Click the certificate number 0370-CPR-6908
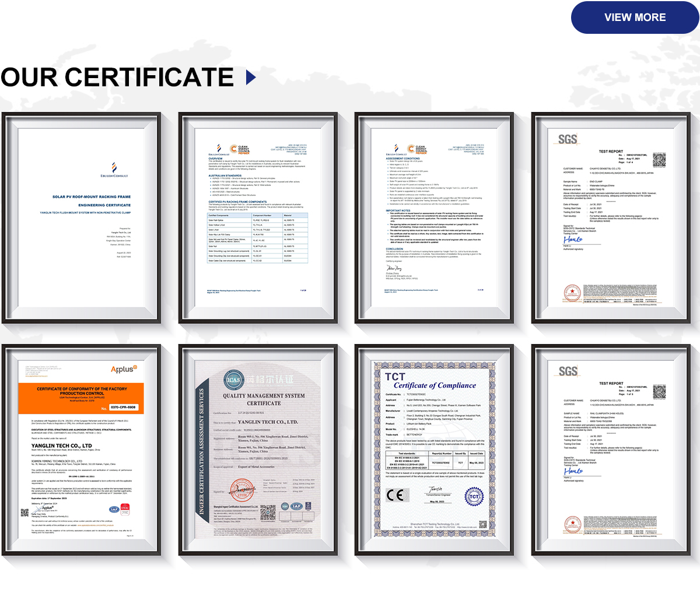The image size is (700, 597). click(123, 408)
